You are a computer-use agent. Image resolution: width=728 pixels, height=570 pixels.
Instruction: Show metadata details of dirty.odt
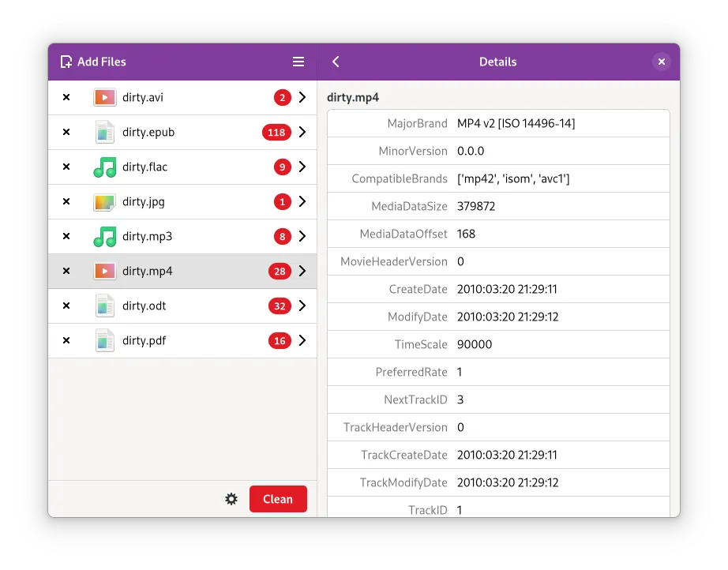click(302, 306)
